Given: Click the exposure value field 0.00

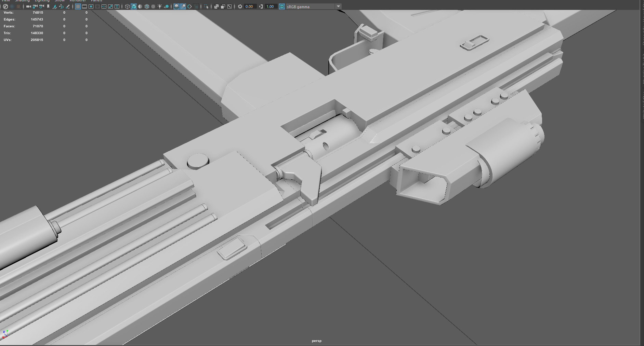Looking at the screenshot, I should [x=250, y=6].
